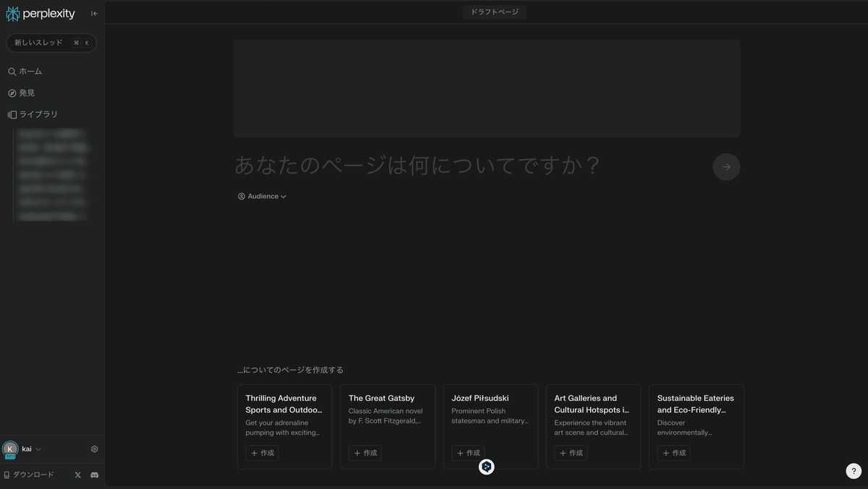Open 発見 via its compass icon
868x489 pixels.
(x=11, y=93)
